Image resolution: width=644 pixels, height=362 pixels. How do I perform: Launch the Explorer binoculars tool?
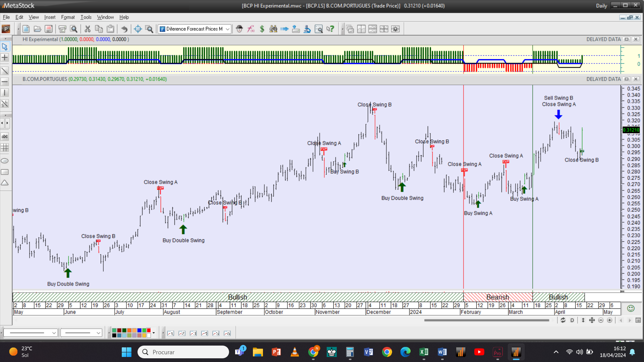click(273, 29)
